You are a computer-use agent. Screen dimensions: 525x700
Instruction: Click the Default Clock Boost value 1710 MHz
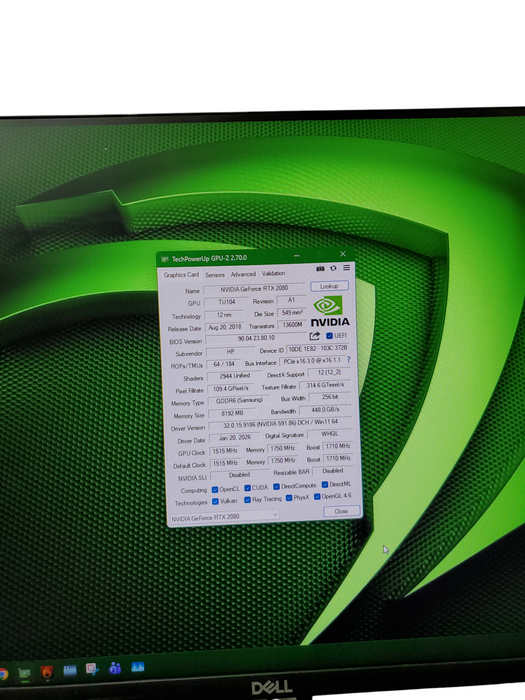(338, 458)
